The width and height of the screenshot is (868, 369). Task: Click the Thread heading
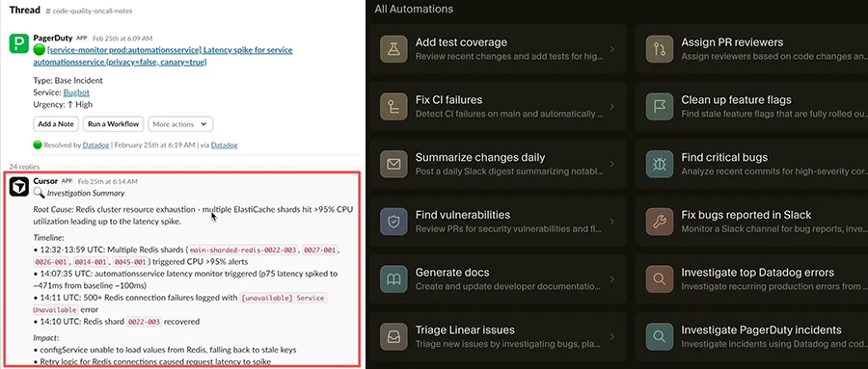25,10
